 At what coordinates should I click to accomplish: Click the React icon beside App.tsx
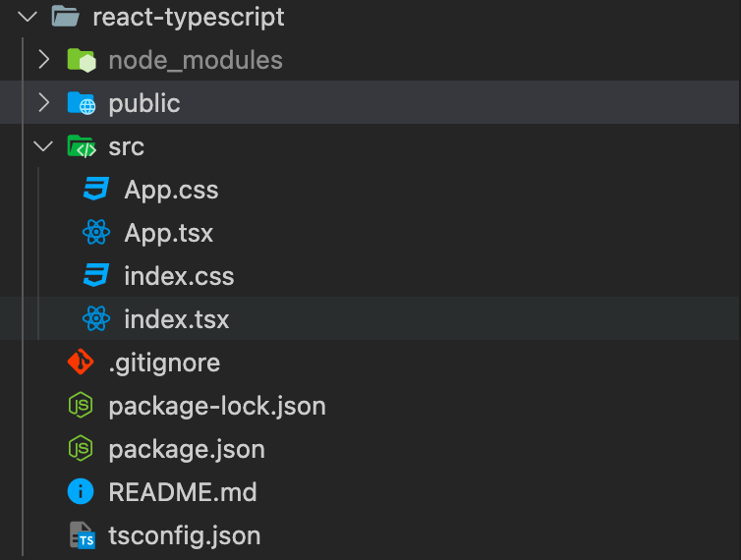pos(96,233)
